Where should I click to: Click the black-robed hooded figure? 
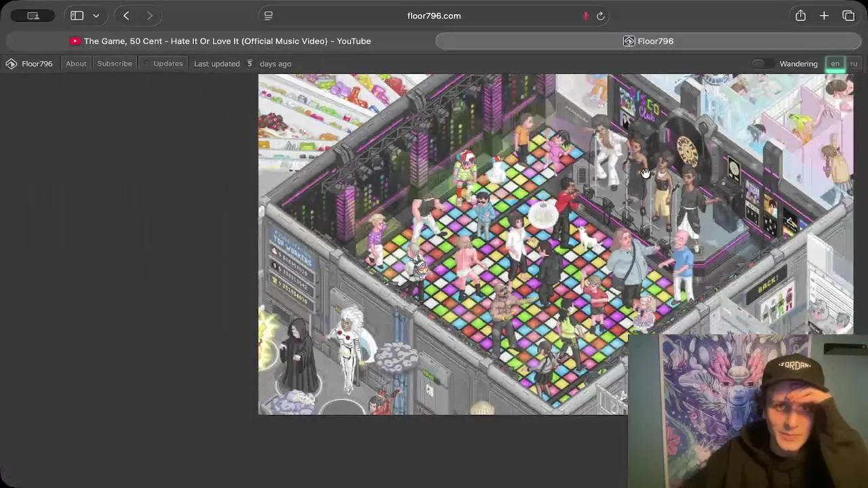tap(299, 354)
